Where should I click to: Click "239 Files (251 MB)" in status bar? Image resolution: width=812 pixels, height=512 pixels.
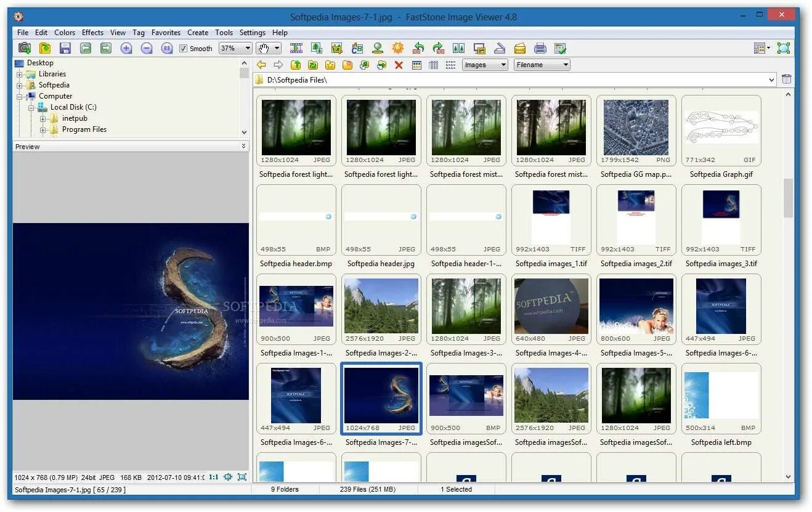coord(368,490)
